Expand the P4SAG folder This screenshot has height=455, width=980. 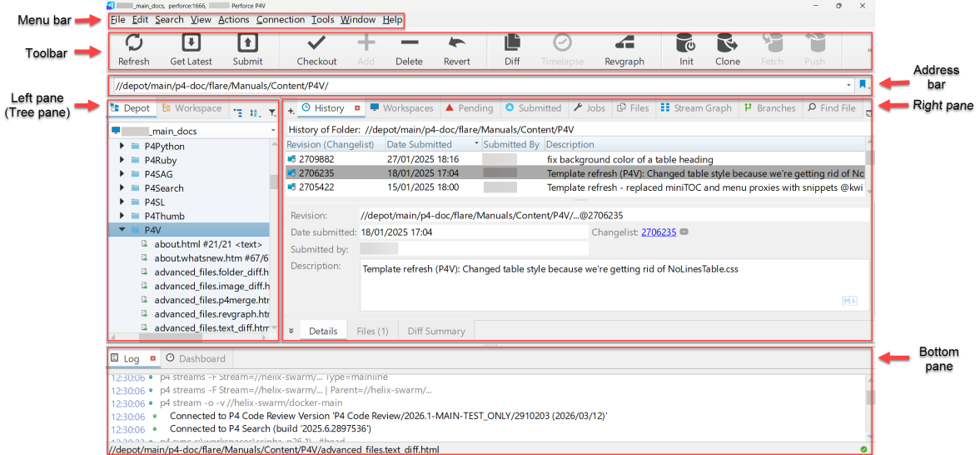pos(122,174)
